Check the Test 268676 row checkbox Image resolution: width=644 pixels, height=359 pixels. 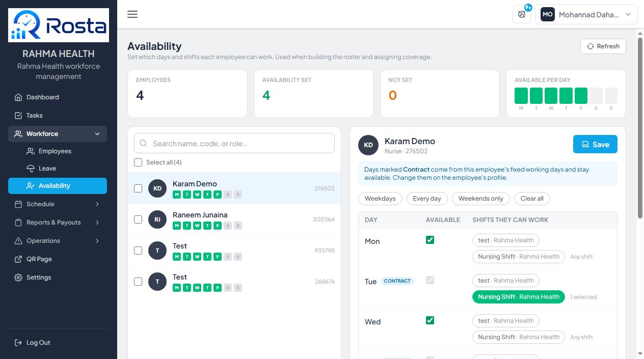(x=138, y=282)
